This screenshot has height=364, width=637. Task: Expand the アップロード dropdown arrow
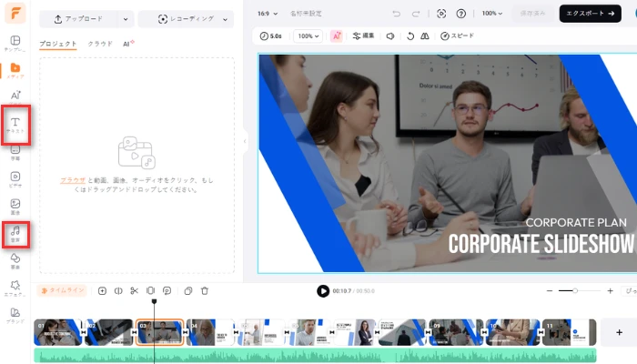tap(125, 18)
